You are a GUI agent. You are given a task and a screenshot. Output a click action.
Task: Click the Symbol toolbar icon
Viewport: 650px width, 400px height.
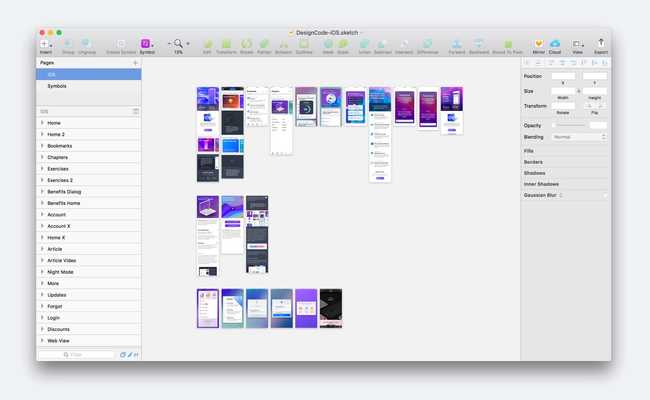point(146,44)
